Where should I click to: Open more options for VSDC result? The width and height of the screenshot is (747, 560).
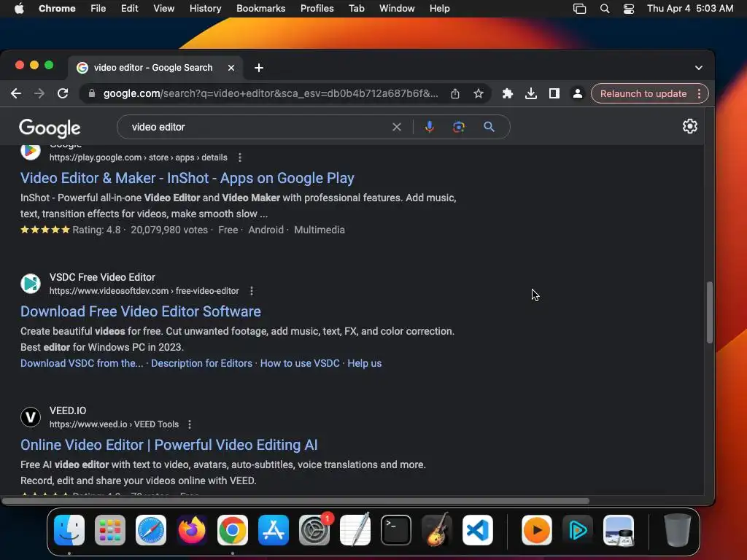252,291
